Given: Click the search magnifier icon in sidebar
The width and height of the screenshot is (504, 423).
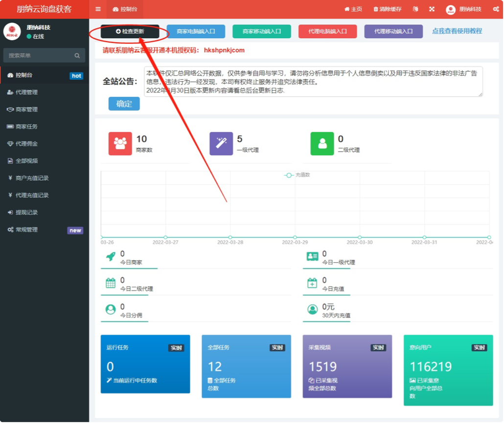Looking at the screenshot, I should pos(77,56).
